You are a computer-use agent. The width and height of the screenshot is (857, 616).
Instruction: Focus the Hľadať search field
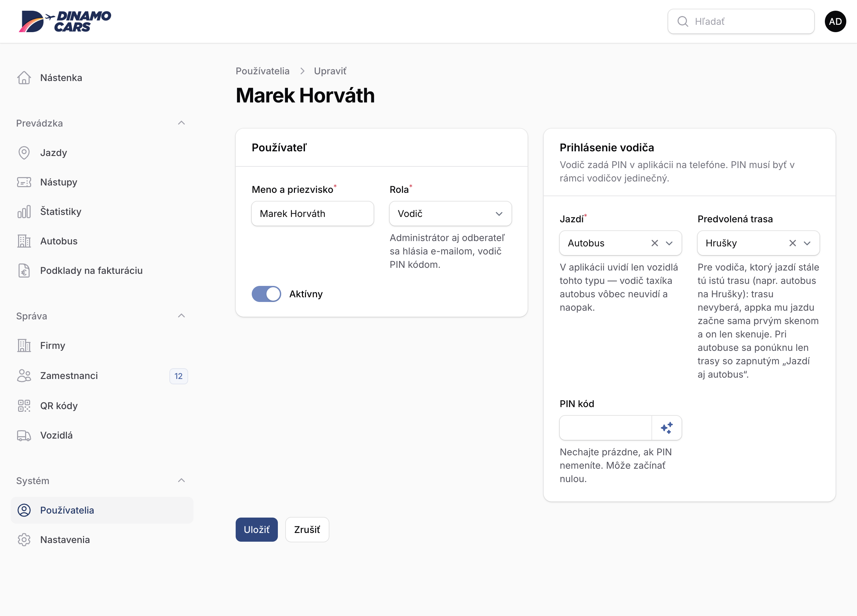741,21
